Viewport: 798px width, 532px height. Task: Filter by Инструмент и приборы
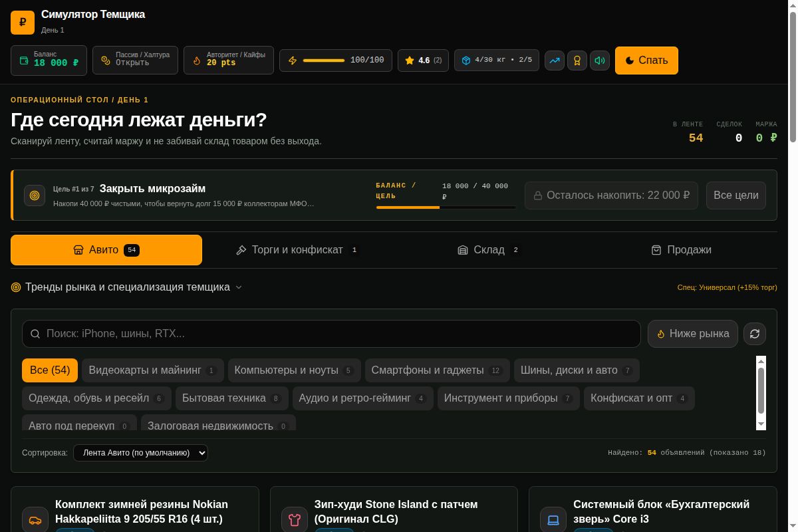[509, 398]
